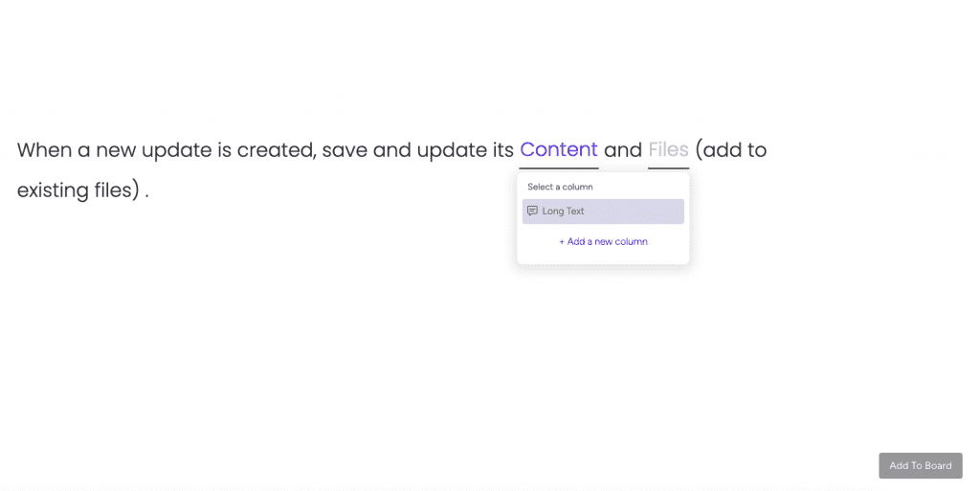Click the Long Text column type icon

532,212
